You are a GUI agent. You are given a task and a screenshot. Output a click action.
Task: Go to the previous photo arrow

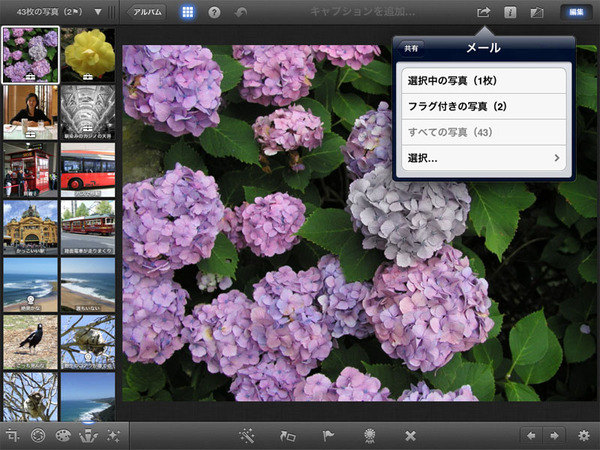[x=531, y=435]
